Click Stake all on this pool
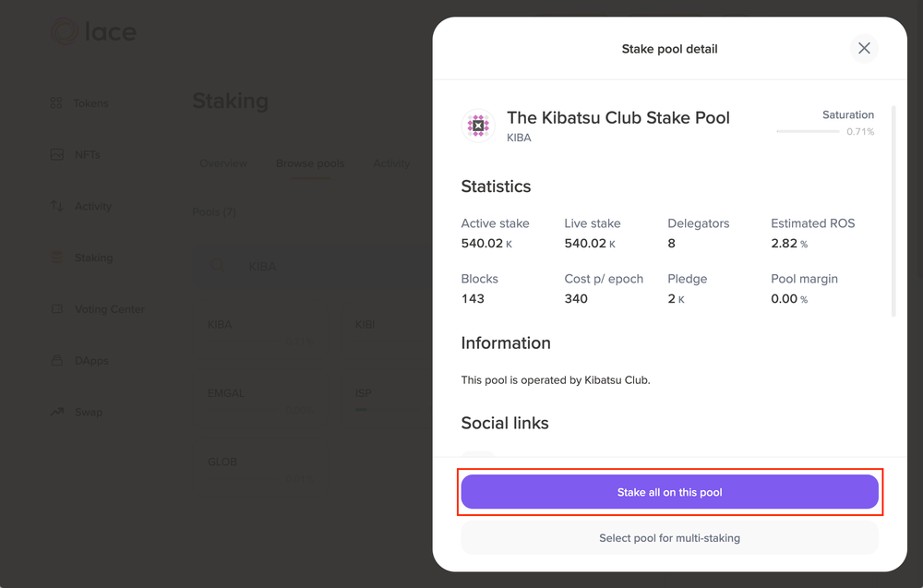The height and width of the screenshot is (588, 923). [669, 492]
